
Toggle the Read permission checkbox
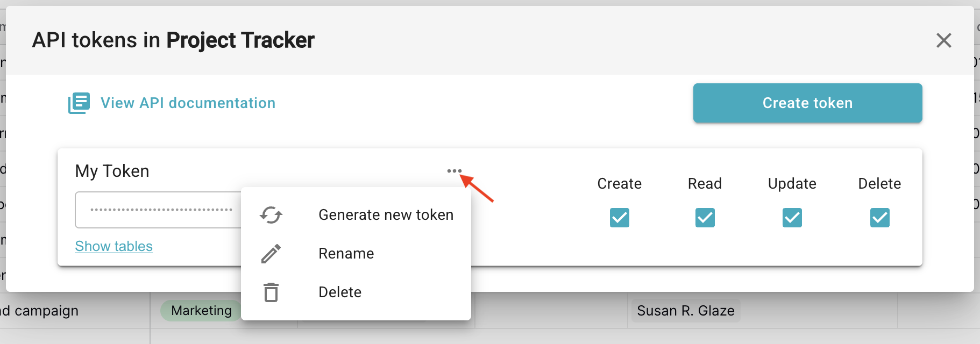click(x=705, y=218)
